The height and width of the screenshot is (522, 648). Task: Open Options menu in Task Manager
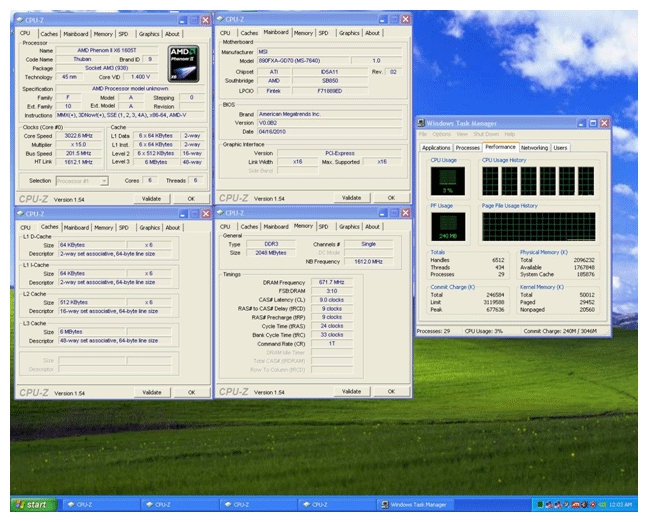tap(441, 134)
